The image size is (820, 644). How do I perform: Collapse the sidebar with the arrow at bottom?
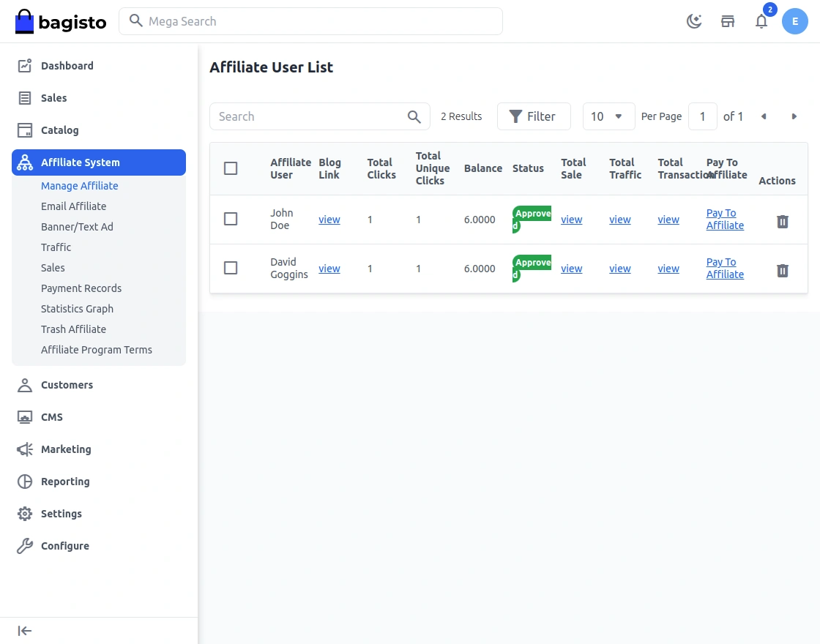click(24, 630)
